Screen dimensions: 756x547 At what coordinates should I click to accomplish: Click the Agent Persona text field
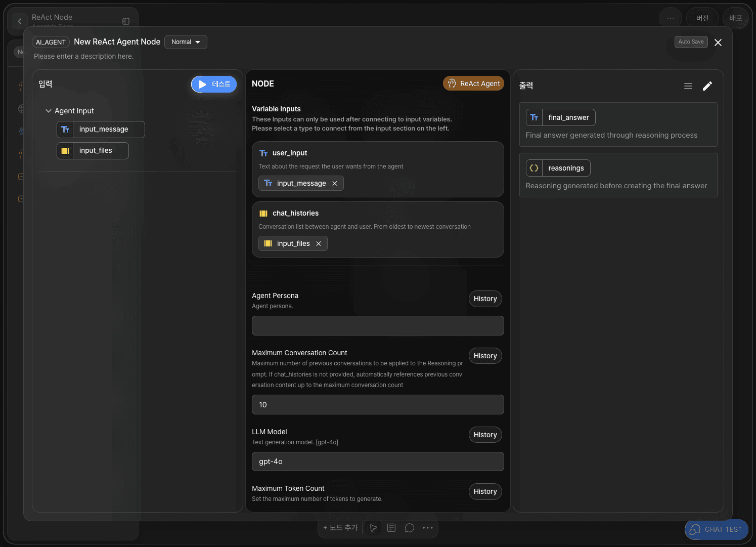point(378,326)
